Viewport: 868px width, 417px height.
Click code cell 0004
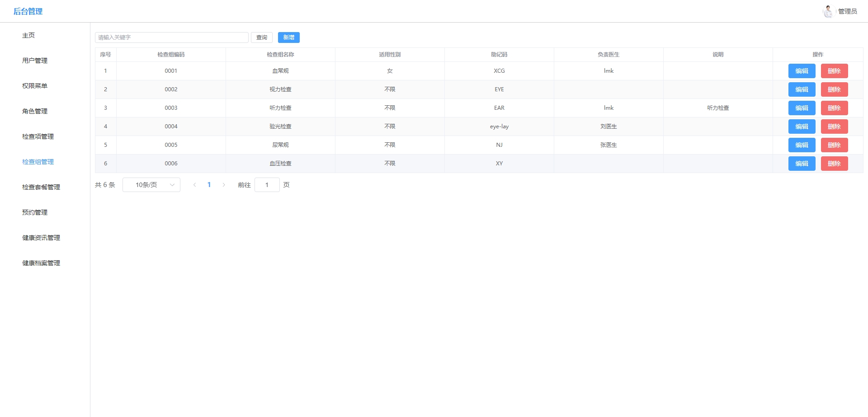coord(171,127)
